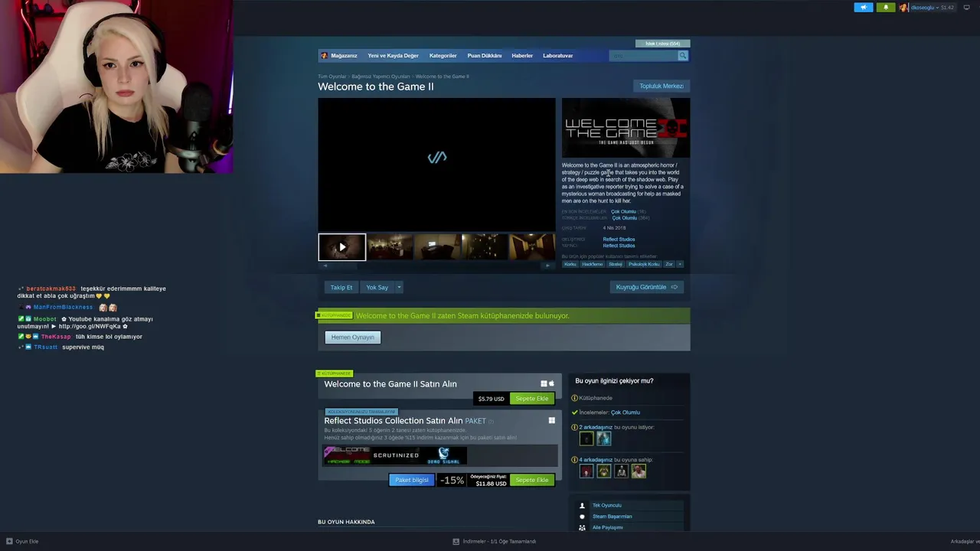The height and width of the screenshot is (551, 980).
Task: Open the blue megaphone announcements button
Action: [x=864, y=8]
